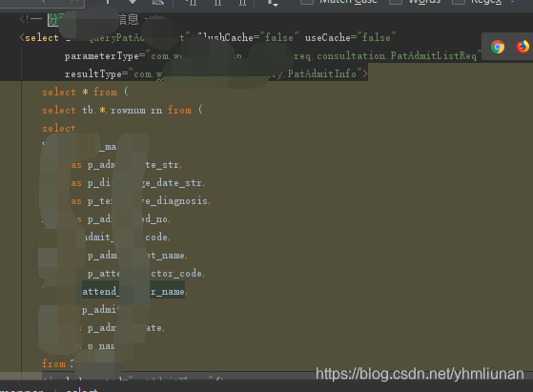Click the alias ending in e_diagnosis

point(147,201)
